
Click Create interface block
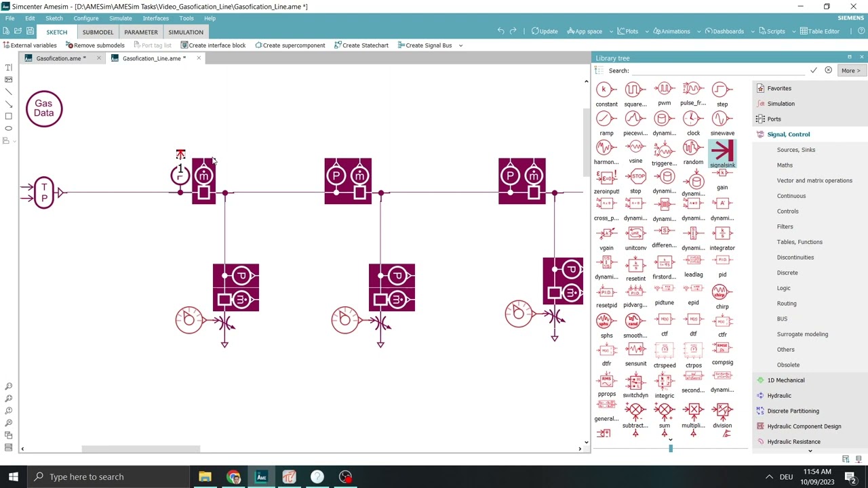click(x=213, y=45)
